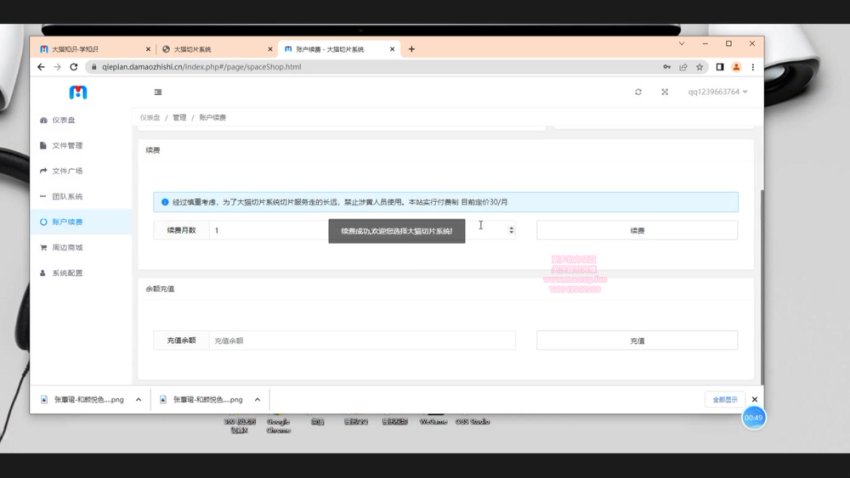
Task: Open 仪表盘 dashboard in sidebar
Action: click(x=66, y=120)
